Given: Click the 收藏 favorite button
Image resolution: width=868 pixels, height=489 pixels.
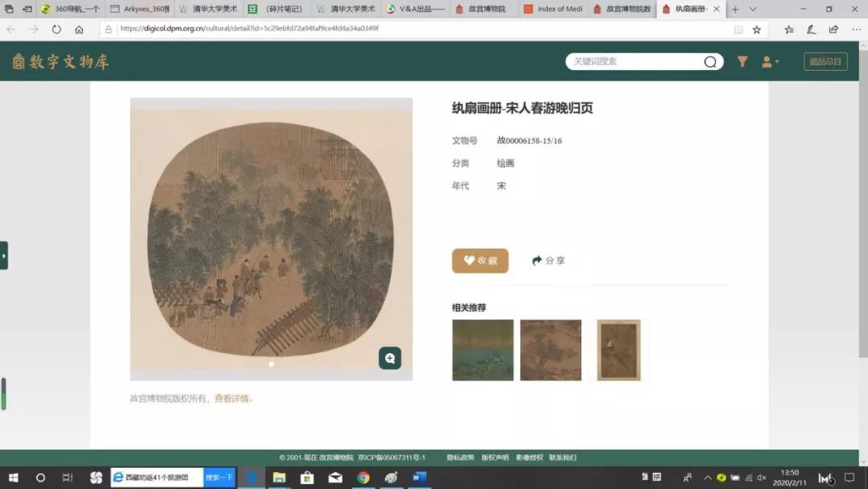Looking at the screenshot, I should click(x=480, y=261).
